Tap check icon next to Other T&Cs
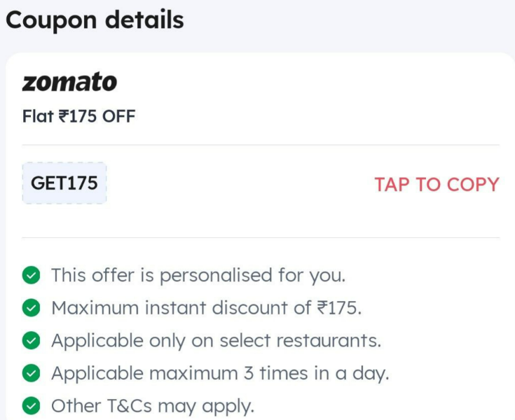 32,406
